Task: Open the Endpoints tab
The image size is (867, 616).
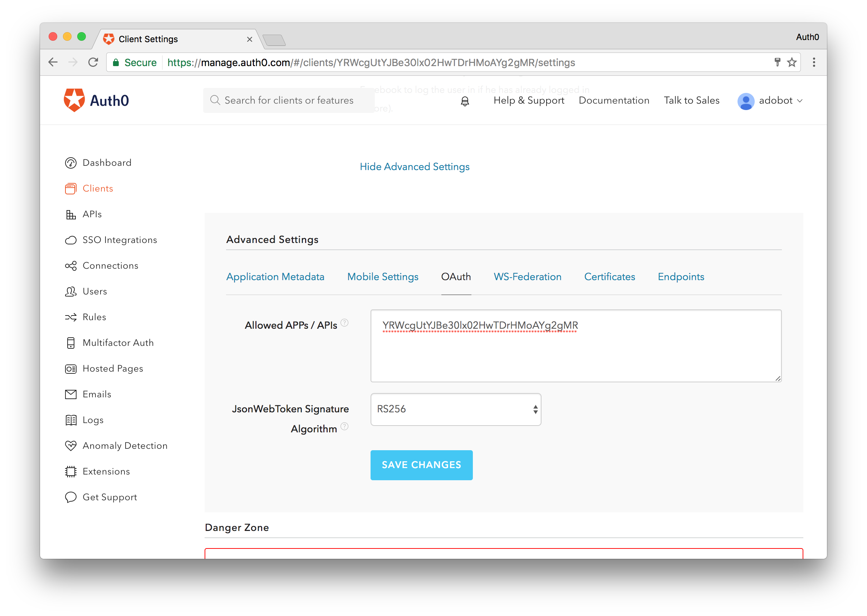Action: tap(681, 277)
